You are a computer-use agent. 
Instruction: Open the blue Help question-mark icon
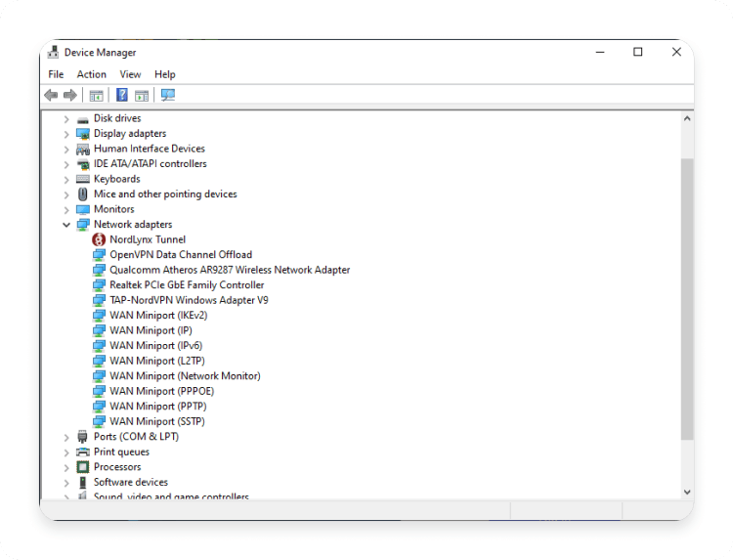point(121,95)
